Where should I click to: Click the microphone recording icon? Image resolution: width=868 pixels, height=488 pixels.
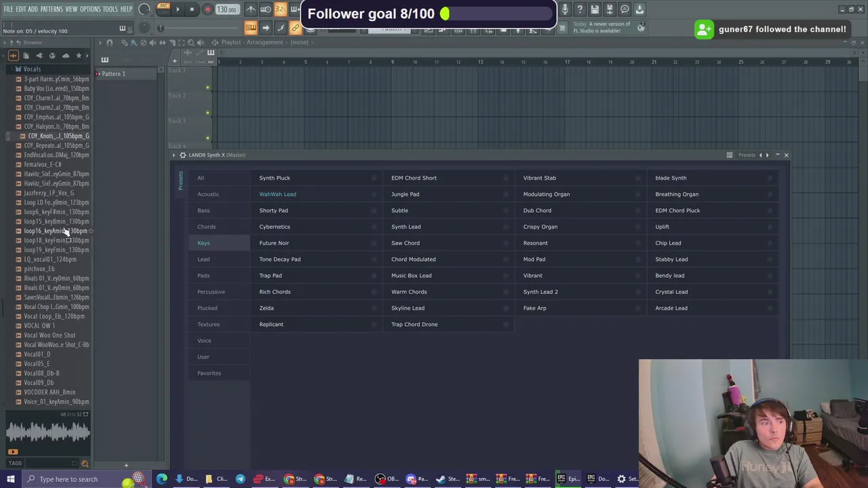(565, 9)
